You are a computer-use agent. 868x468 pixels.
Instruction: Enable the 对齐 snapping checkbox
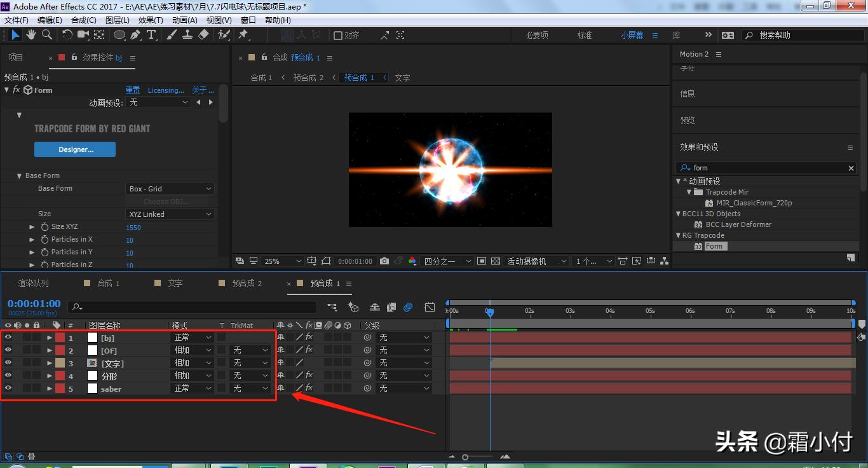pos(338,36)
